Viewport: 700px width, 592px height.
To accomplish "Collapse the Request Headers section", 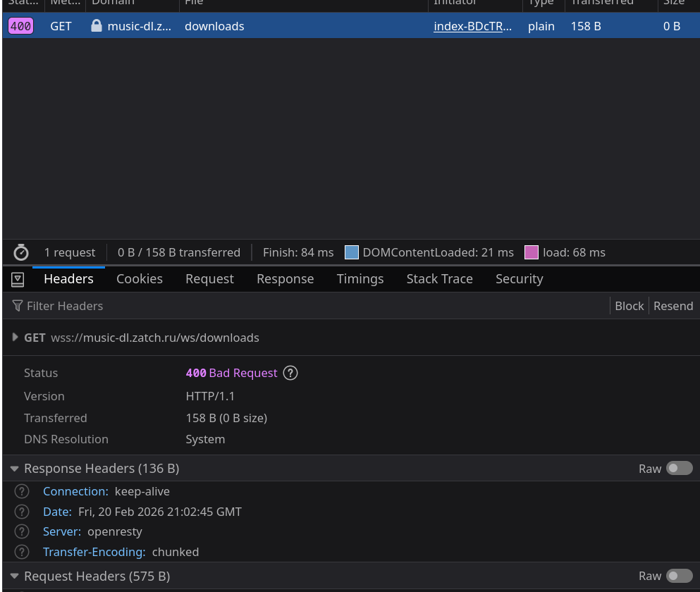I will 15,576.
